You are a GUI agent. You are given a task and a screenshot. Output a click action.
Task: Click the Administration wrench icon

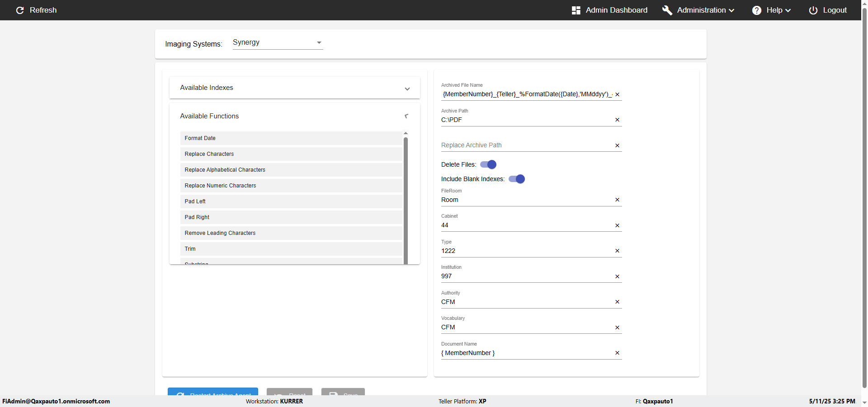pos(667,10)
